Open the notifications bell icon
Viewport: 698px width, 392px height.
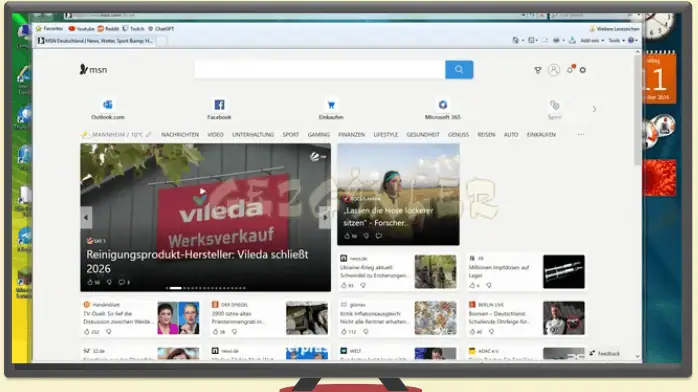coord(570,69)
